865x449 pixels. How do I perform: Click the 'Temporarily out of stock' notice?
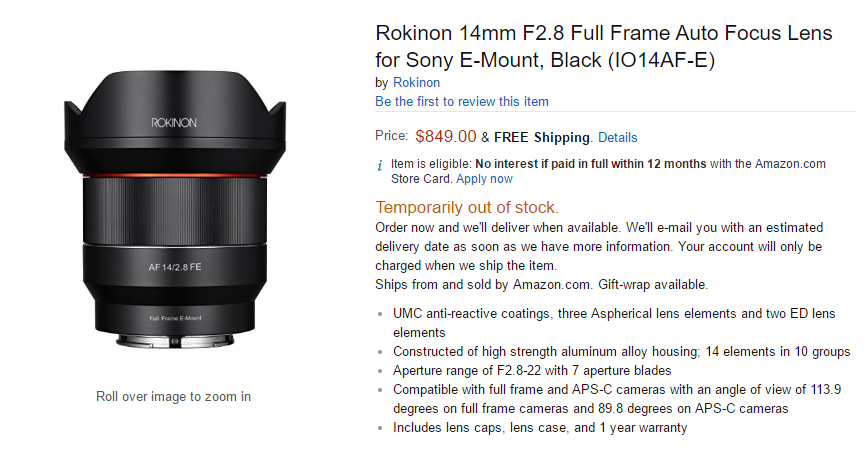coord(467,207)
